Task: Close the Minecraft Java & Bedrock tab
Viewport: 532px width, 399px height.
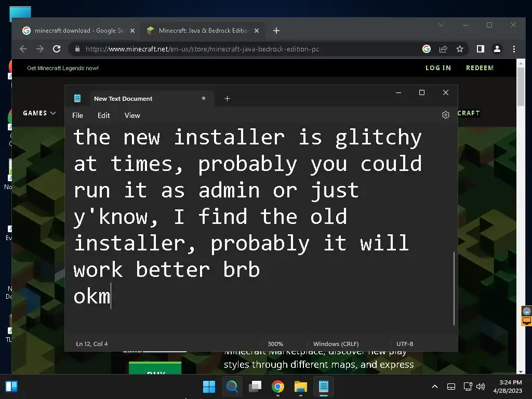Action: click(257, 31)
